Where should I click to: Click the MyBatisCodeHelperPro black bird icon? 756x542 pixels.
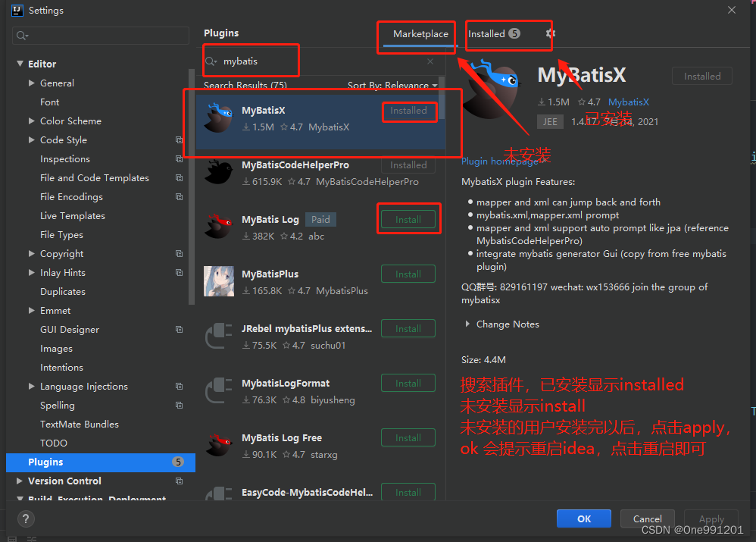(x=218, y=172)
